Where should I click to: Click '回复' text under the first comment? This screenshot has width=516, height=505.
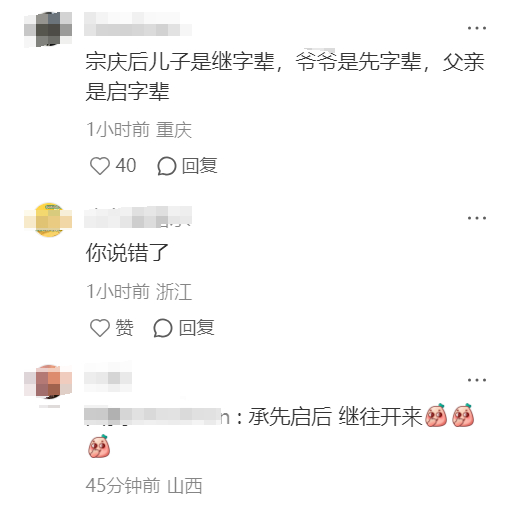pyautogui.click(x=200, y=166)
